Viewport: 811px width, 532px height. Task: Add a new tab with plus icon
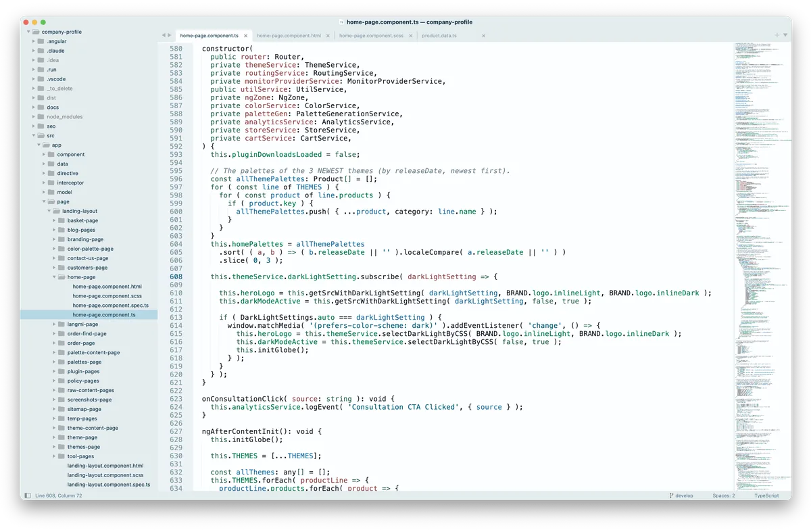(777, 35)
